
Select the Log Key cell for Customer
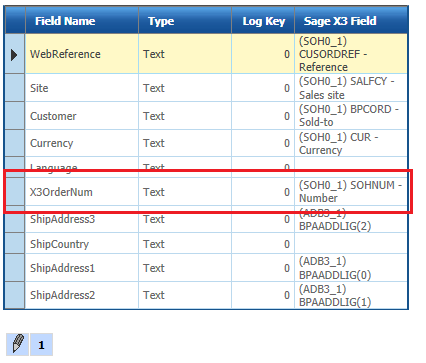pos(263,116)
